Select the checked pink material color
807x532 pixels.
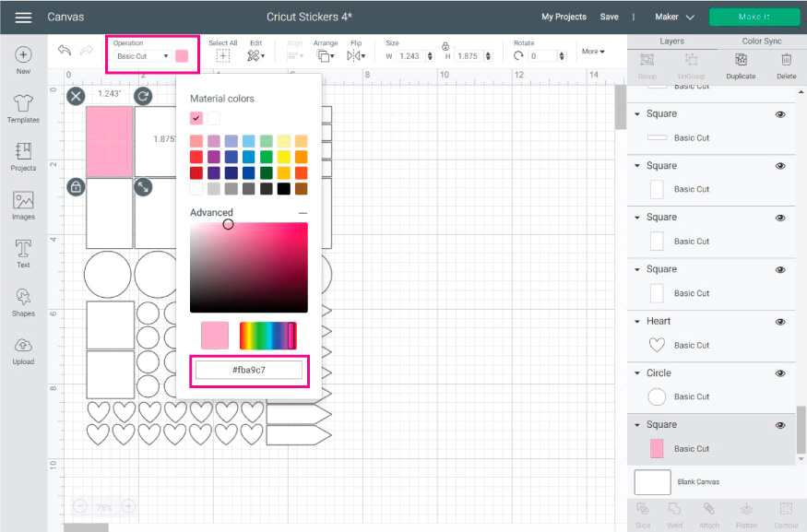tap(196, 118)
